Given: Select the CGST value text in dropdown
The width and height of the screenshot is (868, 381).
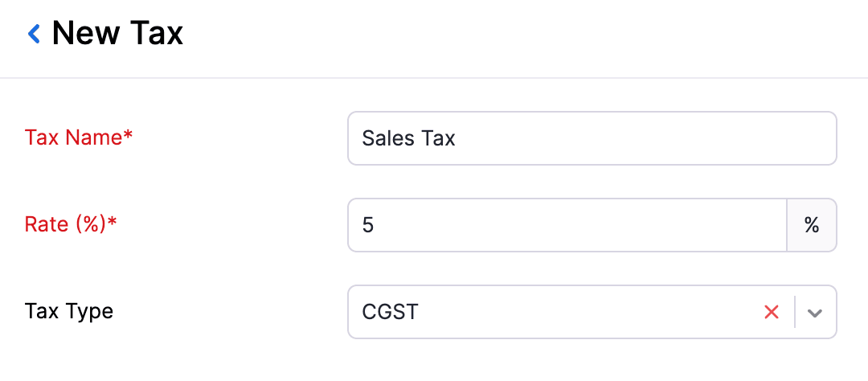Looking at the screenshot, I should click(390, 312).
